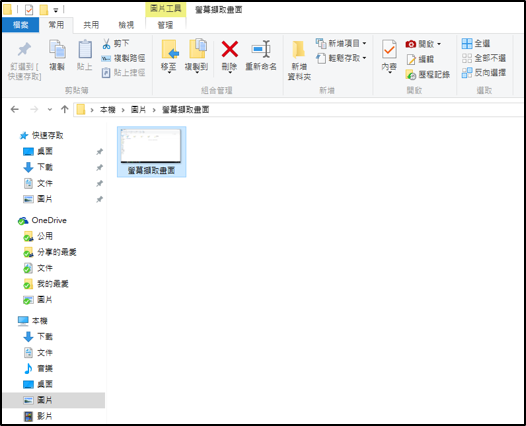Click the quick access new folder icon
The width and height of the screenshot is (526, 426).
[44, 10]
